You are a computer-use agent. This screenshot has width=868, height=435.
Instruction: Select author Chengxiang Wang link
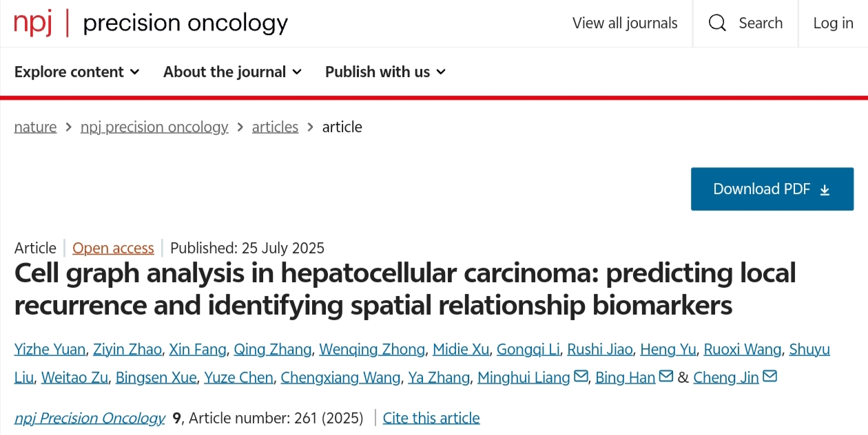(x=340, y=377)
